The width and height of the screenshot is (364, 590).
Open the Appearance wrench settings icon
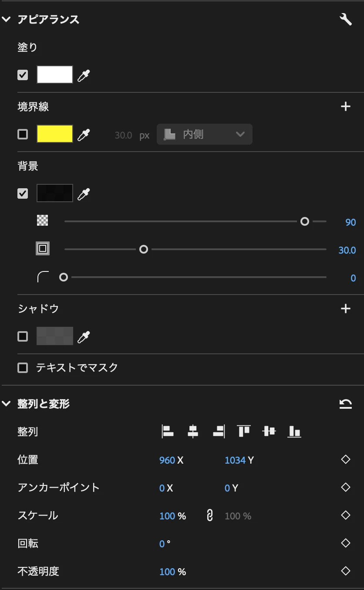point(345,19)
